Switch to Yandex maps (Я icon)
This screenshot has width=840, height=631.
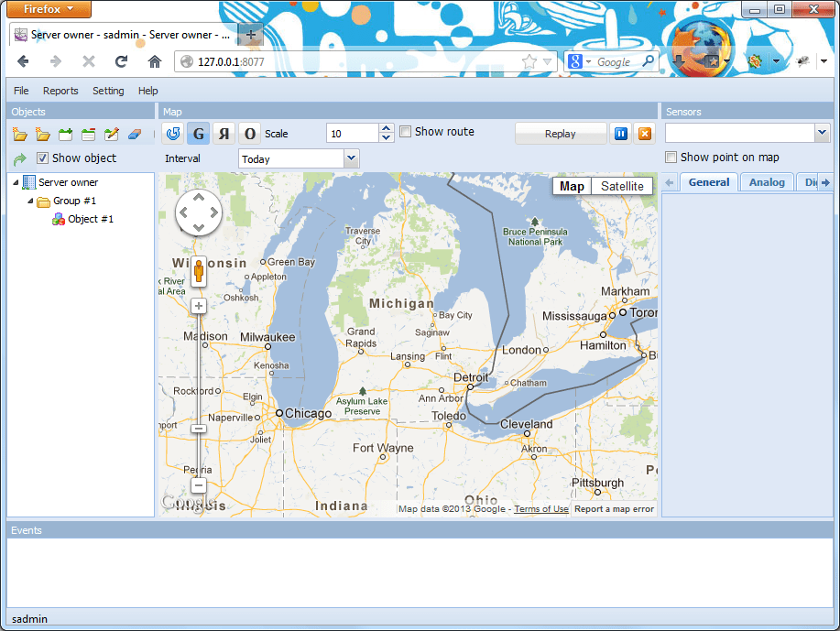224,133
